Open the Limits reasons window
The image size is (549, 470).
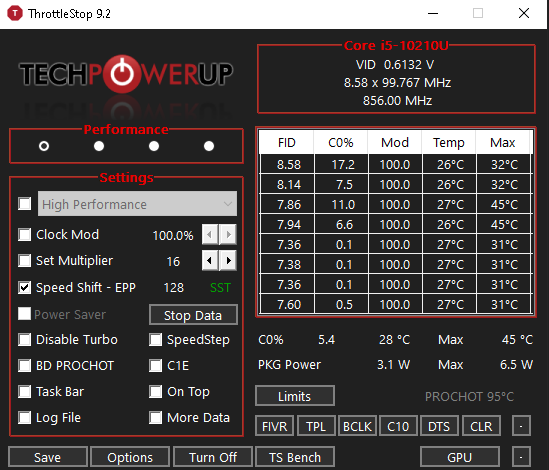pos(294,396)
